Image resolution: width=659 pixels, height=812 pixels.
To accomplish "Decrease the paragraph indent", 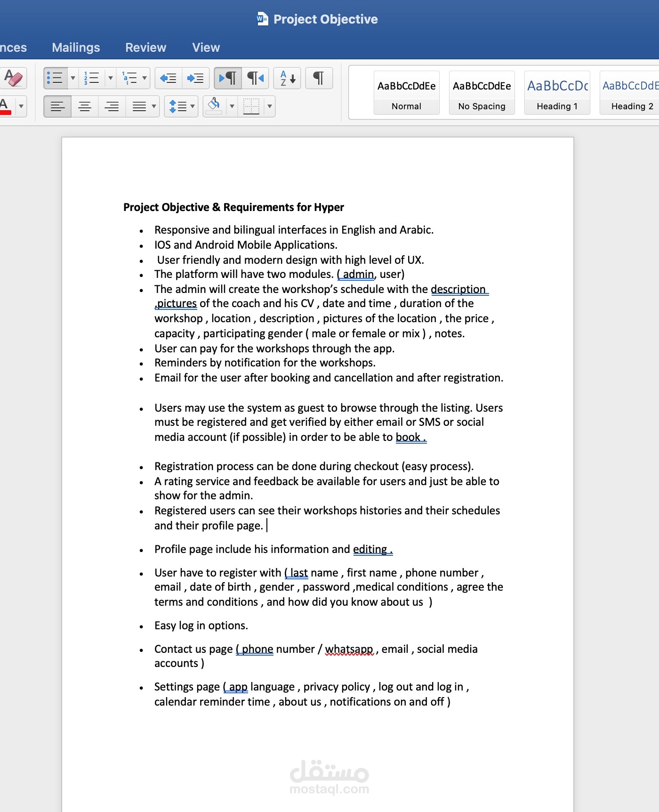I will point(168,78).
